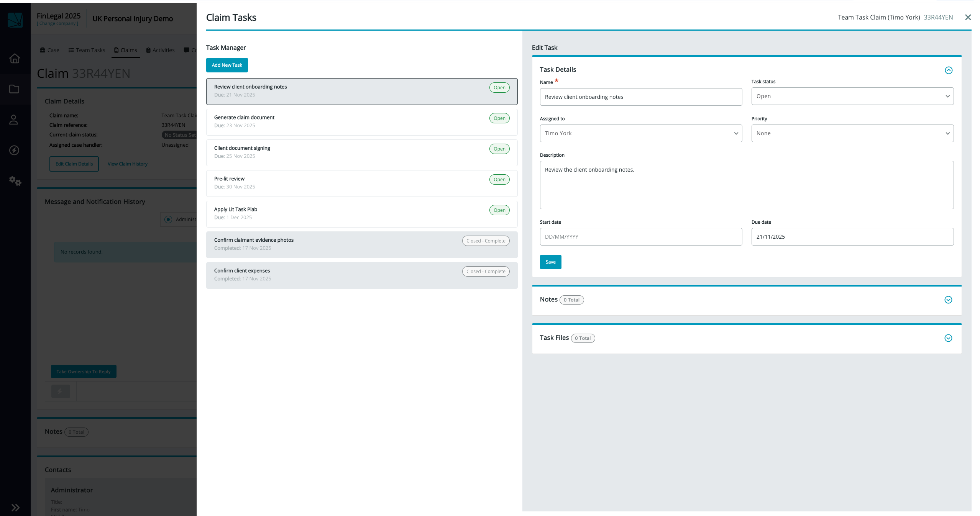Open the contacts person icon in the sidebar

[15, 120]
